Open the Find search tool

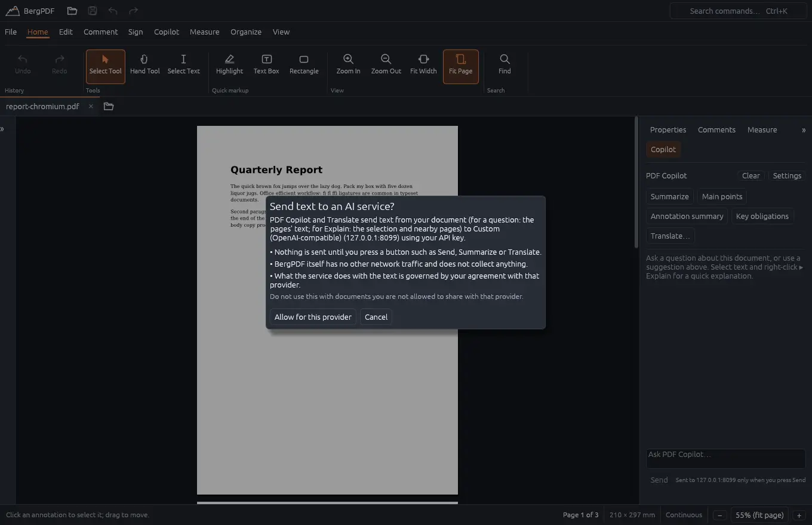click(505, 66)
